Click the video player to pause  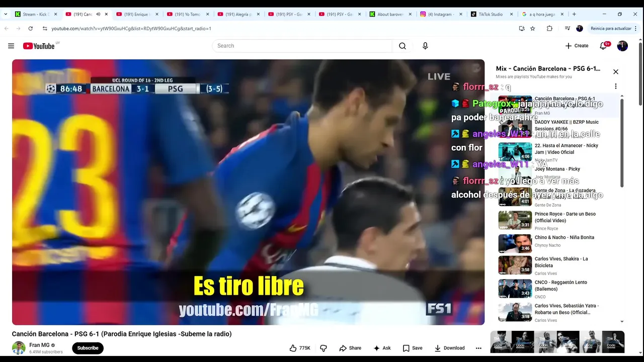(248, 192)
